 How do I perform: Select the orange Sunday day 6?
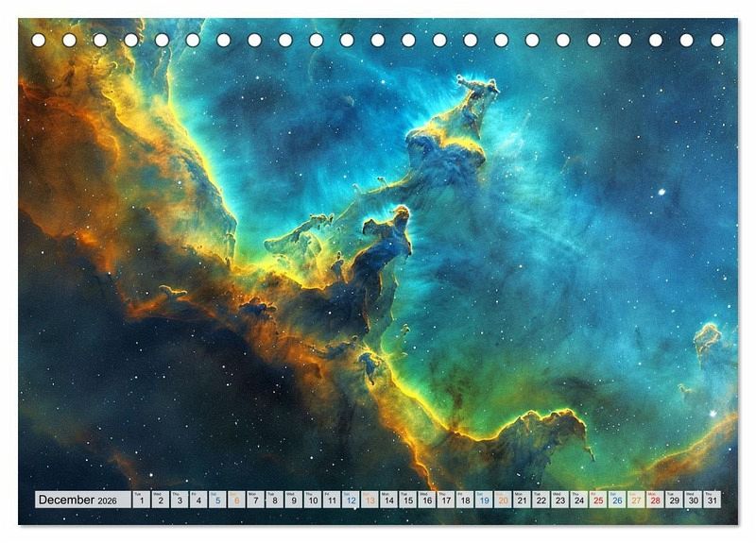pos(236,500)
